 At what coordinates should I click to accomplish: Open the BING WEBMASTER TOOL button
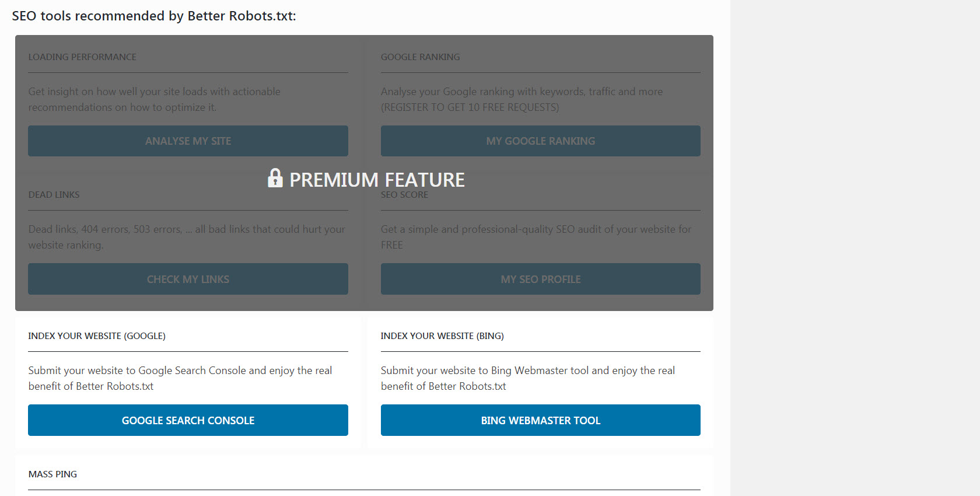(540, 420)
